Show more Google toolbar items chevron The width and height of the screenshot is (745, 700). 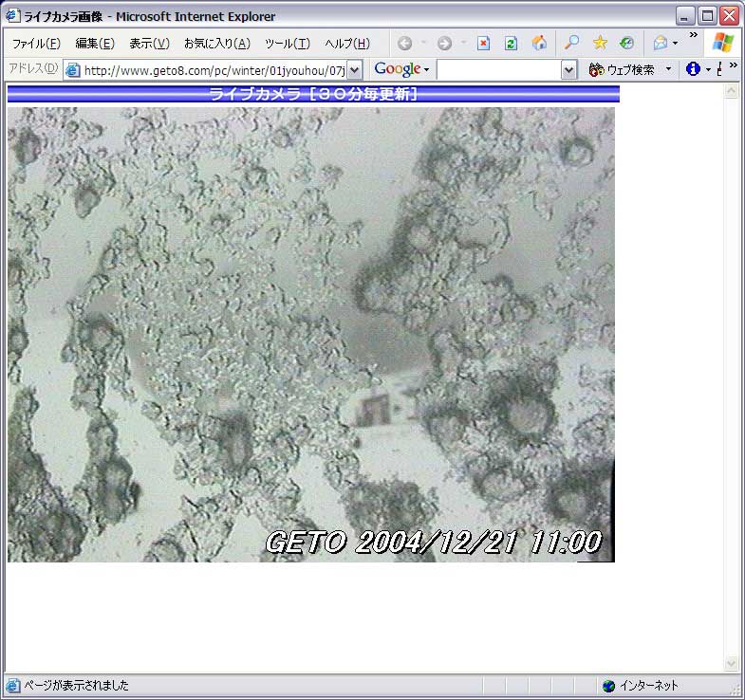(733, 65)
